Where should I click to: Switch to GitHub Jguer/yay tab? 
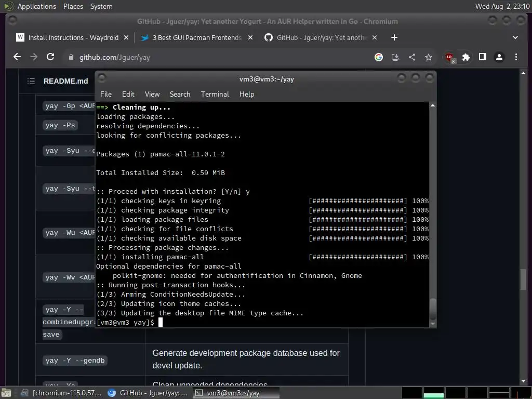[321, 37]
